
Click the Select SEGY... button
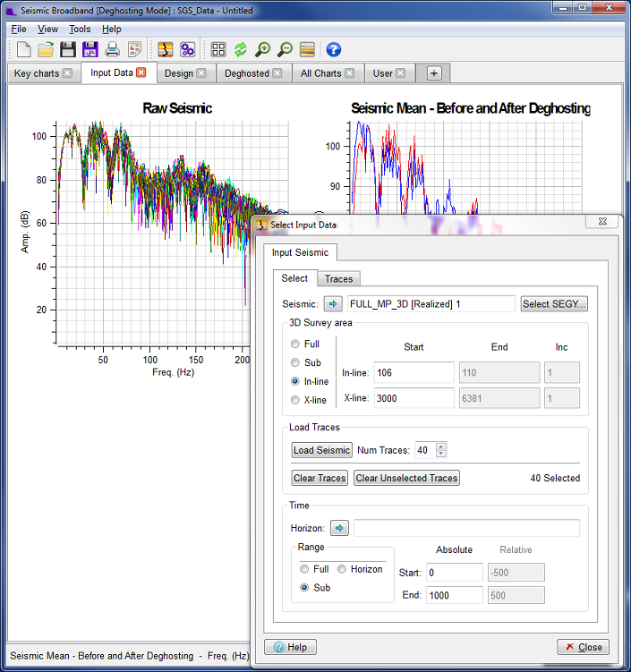pos(554,304)
